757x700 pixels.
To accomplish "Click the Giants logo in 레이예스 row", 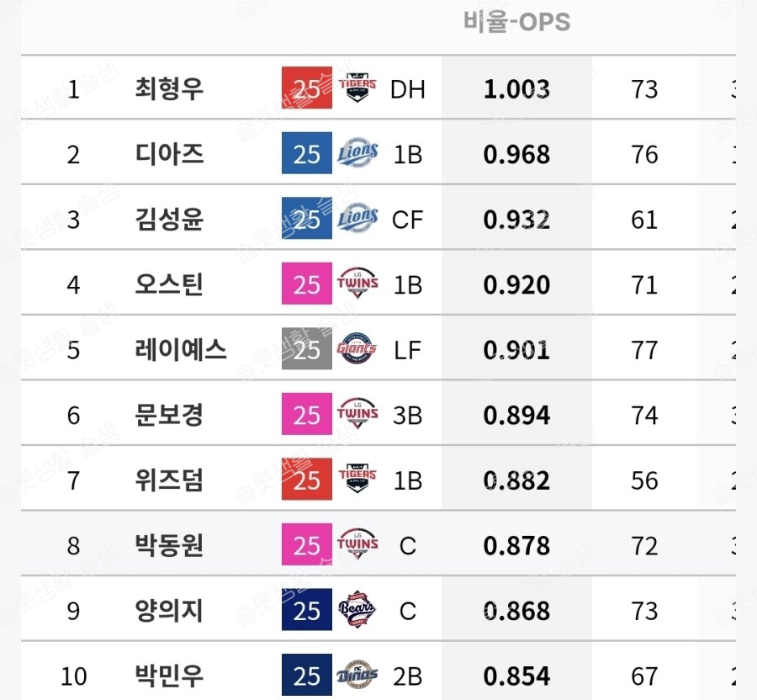I will tap(357, 348).
